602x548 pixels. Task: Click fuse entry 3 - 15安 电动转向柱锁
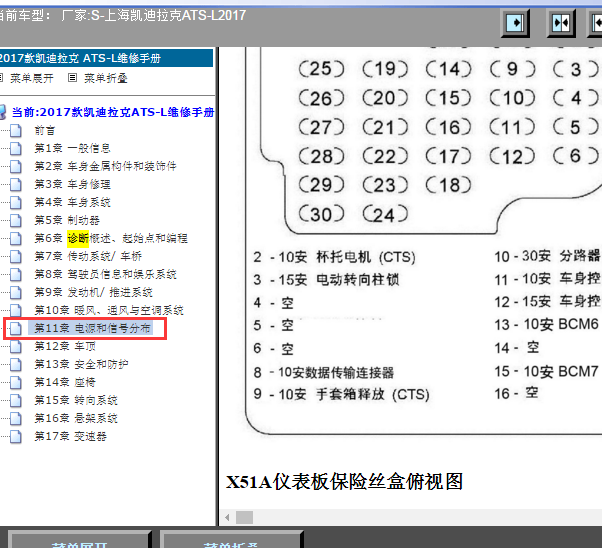326,280
